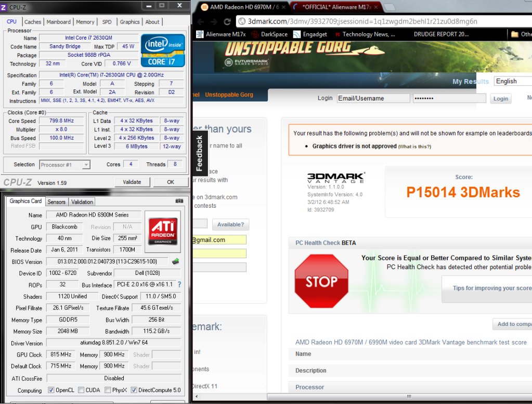Open the DRUDGE REPORT bookmark

click(x=441, y=34)
